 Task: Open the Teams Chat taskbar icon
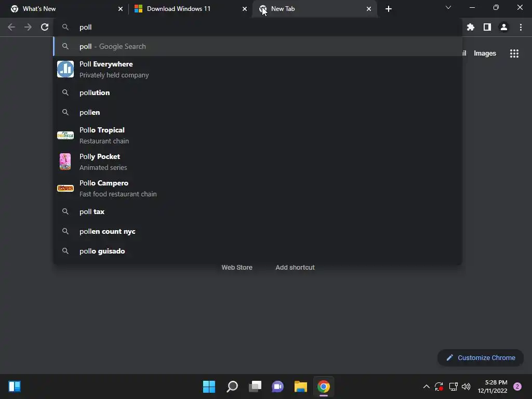277,387
